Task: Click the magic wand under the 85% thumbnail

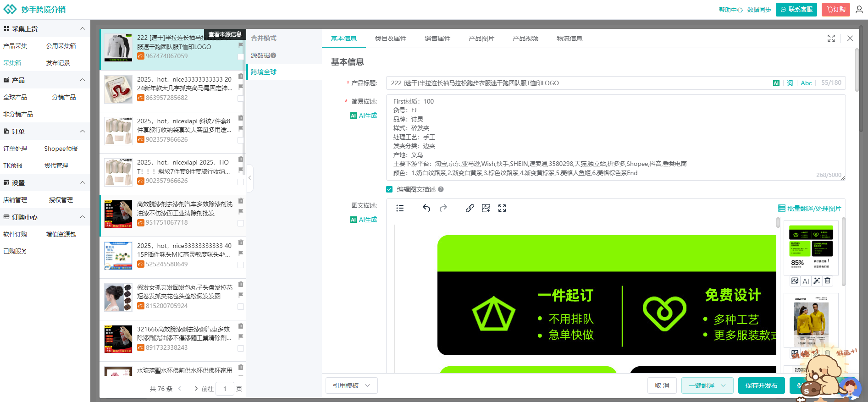Action: tap(817, 281)
